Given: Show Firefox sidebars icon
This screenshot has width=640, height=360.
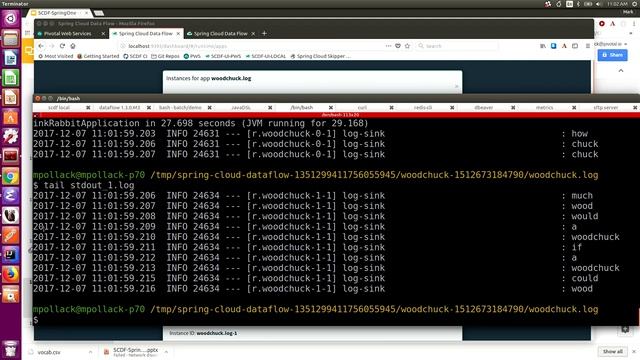Looking at the screenshot, I should [575, 46].
